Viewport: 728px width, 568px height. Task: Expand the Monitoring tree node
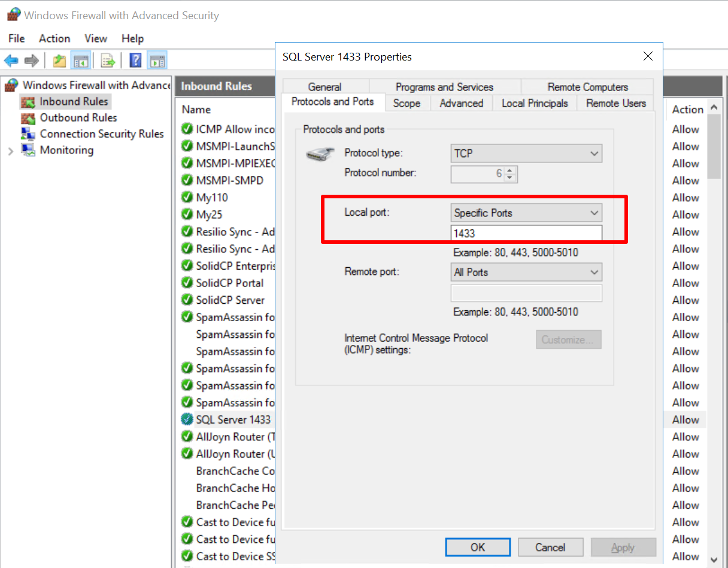pos(11,151)
